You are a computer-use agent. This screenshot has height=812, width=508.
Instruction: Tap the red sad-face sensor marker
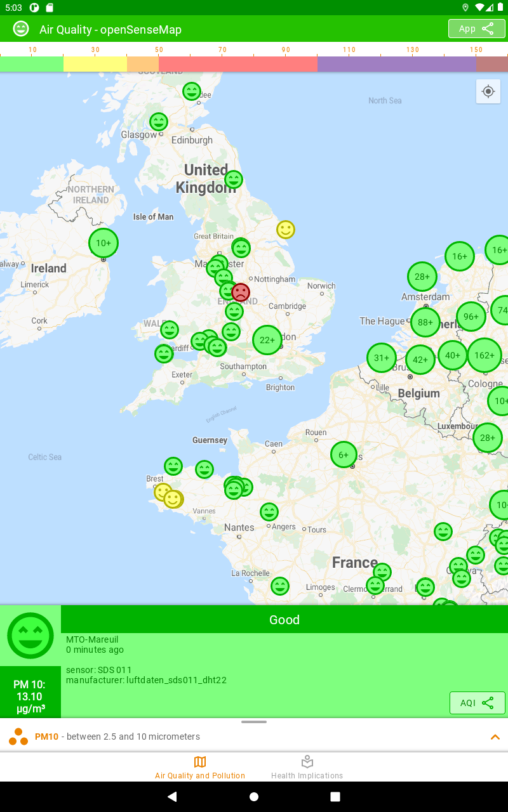[241, 292]
